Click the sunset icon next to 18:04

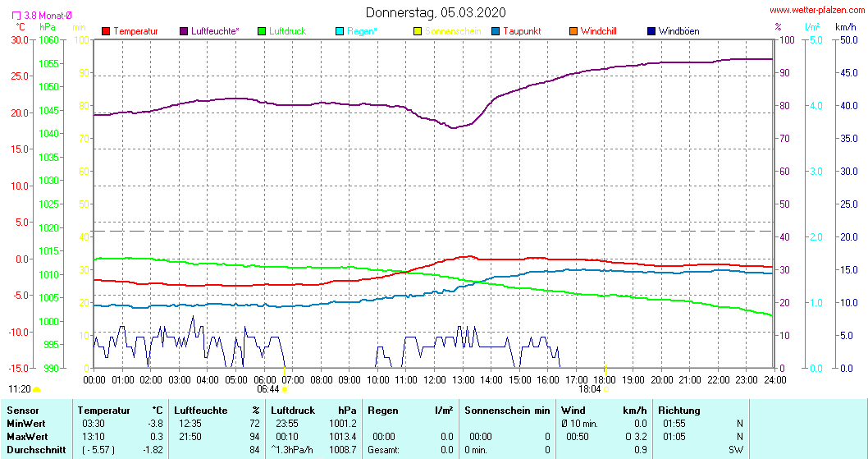pos(606,389)
